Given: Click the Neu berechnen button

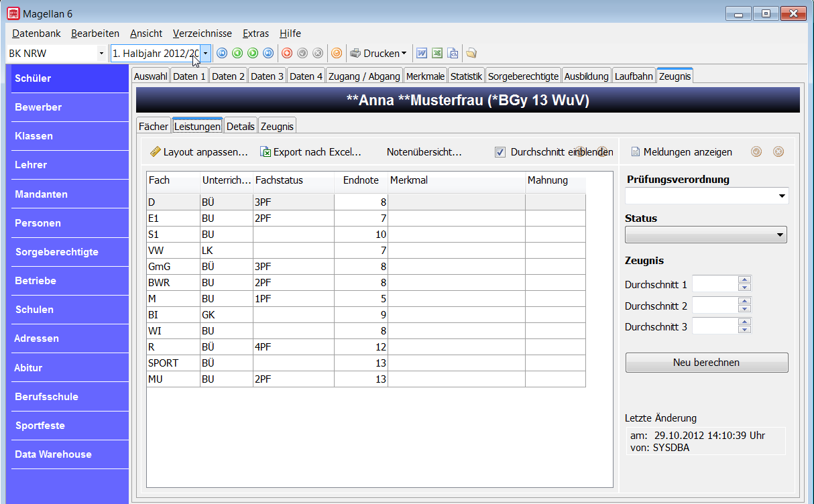Looking at the screenshot, I should tap(707, 363).
